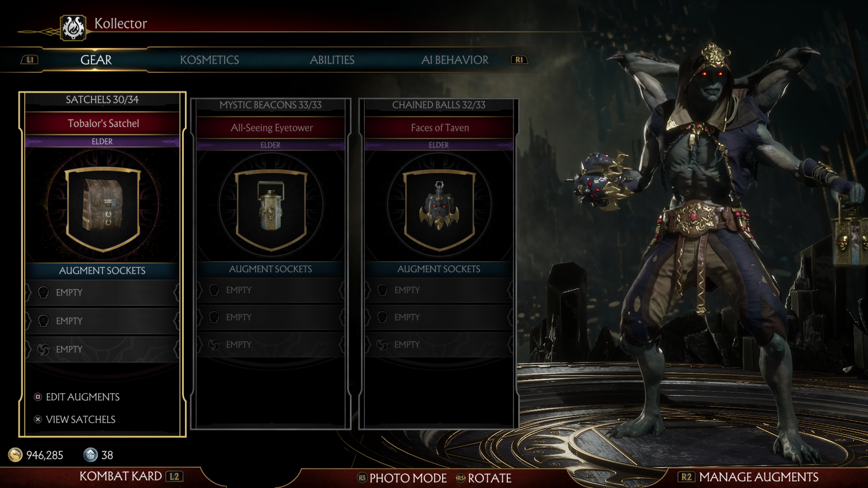This screenshot has height=488, width=868.
Task: Click the gold Koins currency icon
Action: 15,455
